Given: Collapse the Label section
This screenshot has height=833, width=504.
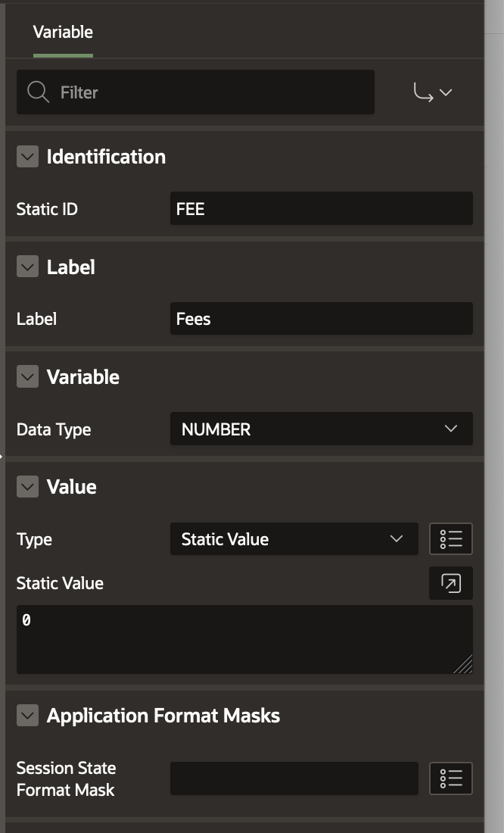Looking at the screenshot, I should tap(27, 267).
